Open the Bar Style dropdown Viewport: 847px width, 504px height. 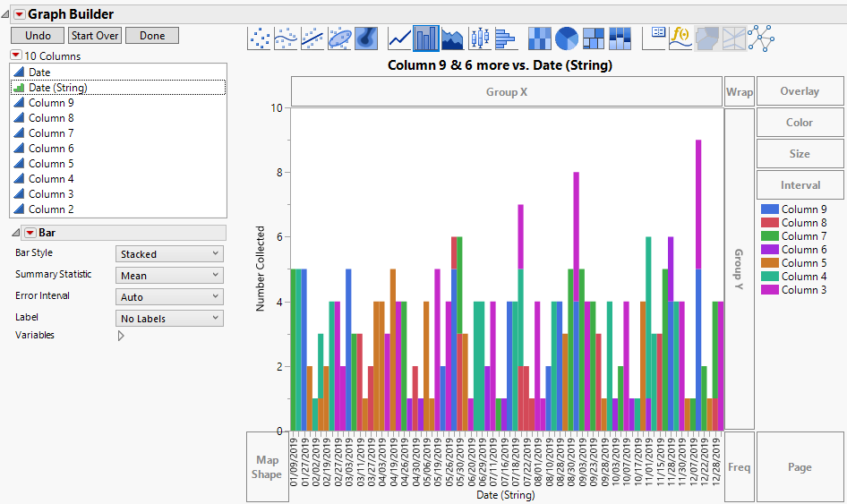[x=169, y=254]
